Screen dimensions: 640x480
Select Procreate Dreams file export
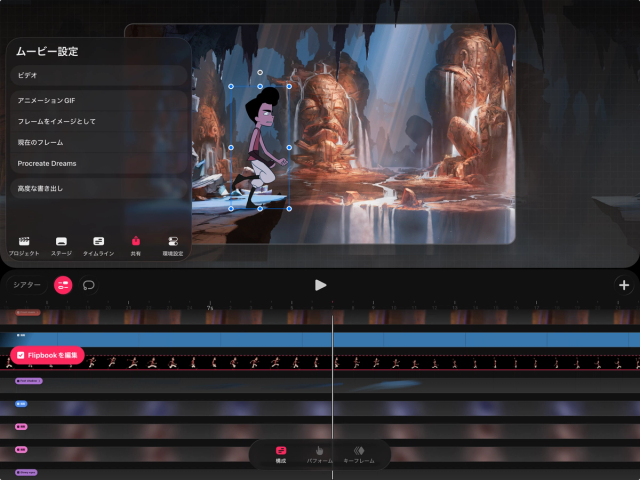tap(99, 163)
